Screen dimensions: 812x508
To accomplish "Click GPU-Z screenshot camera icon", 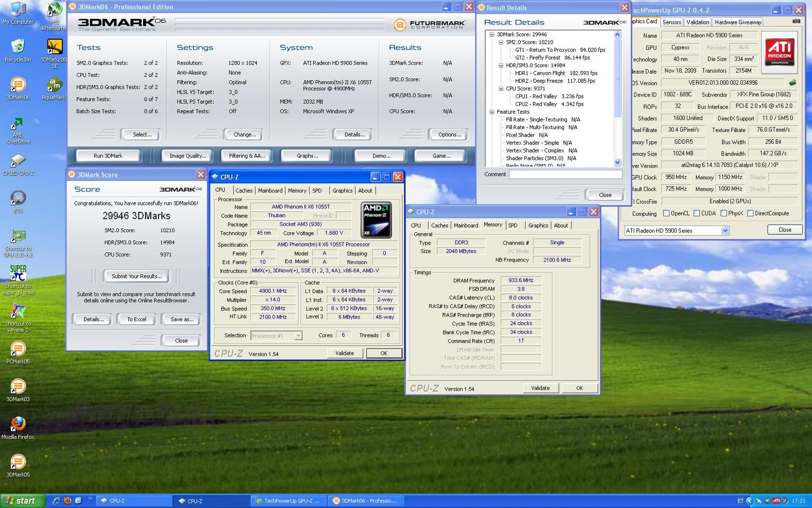I will point(796,21).
